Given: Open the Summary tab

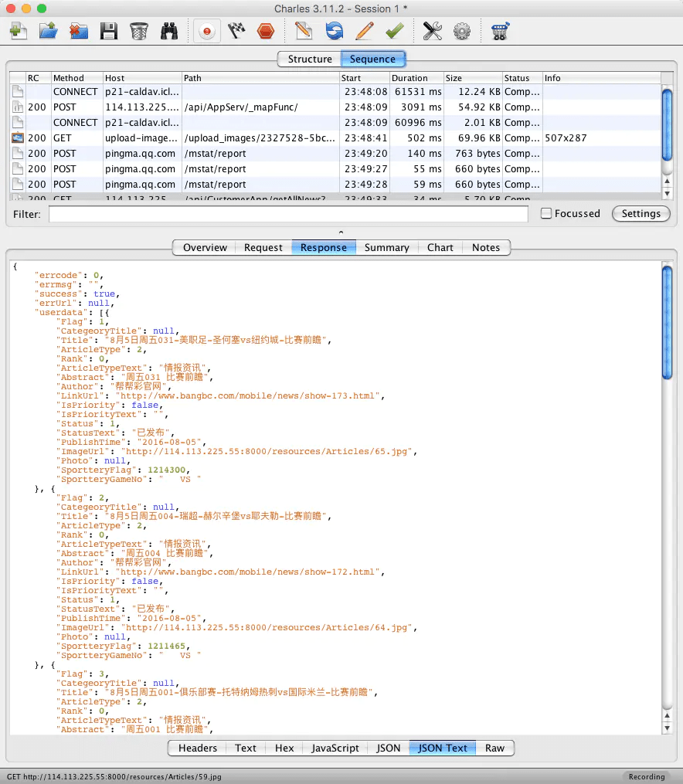Looking at the screenshot, I should (386, 247).
